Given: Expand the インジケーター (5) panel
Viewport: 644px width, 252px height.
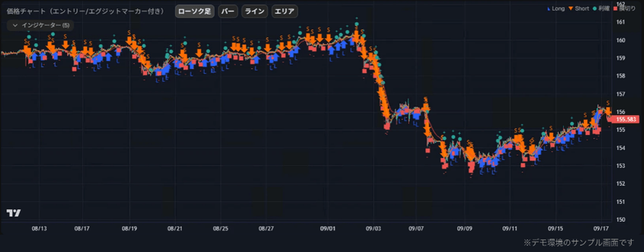Looking at the screenshot, I should click(x=40, y=25).
